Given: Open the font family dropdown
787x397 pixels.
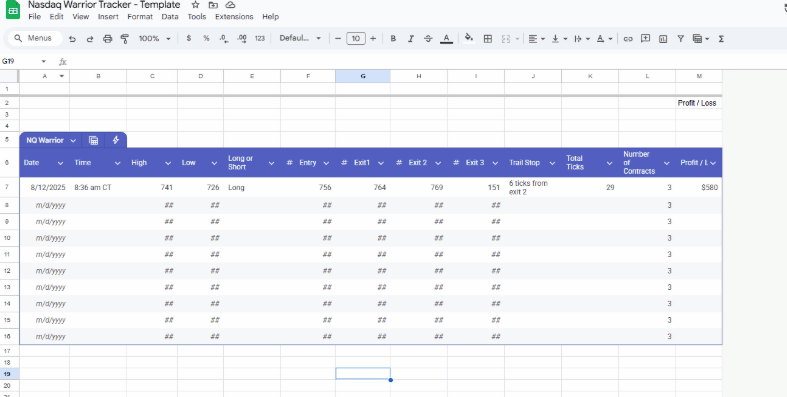Looking at the screenshot, I should coord(300,39).
